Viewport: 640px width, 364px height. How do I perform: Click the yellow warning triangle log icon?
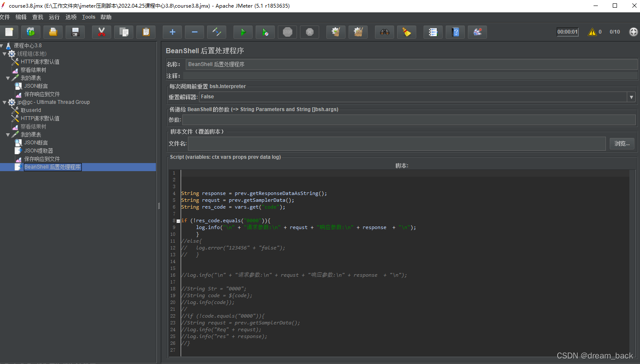pos(592,32)
